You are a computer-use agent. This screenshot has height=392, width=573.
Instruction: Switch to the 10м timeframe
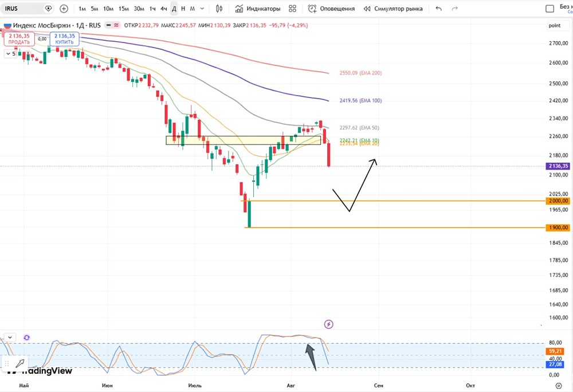[108, 9]
